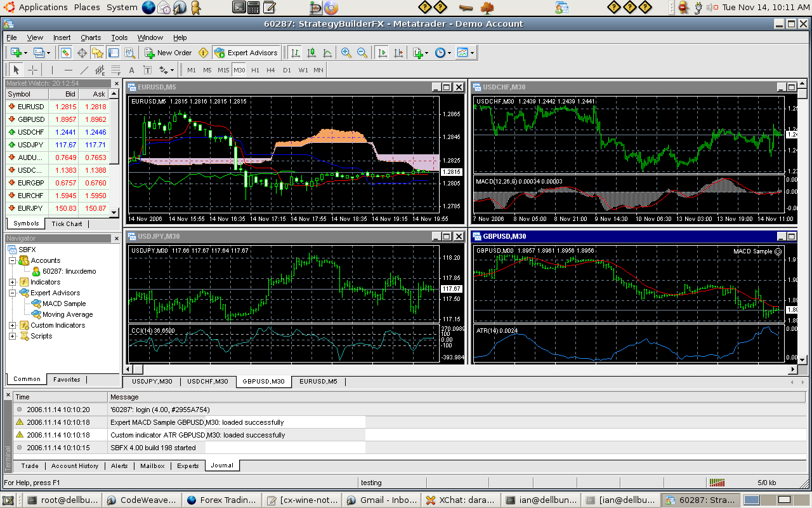Select the M5 timeframe button

point(207,70)
